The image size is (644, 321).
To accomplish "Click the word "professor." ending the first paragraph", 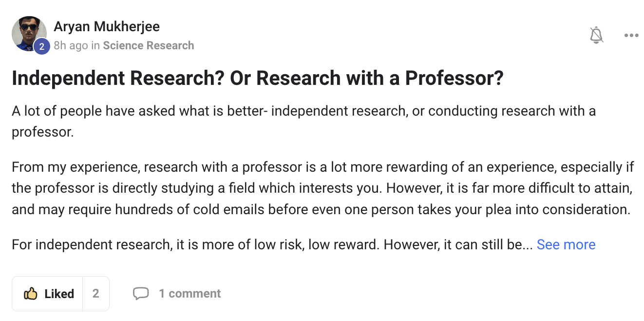I will pyautogui.click(x=43, y=132).
